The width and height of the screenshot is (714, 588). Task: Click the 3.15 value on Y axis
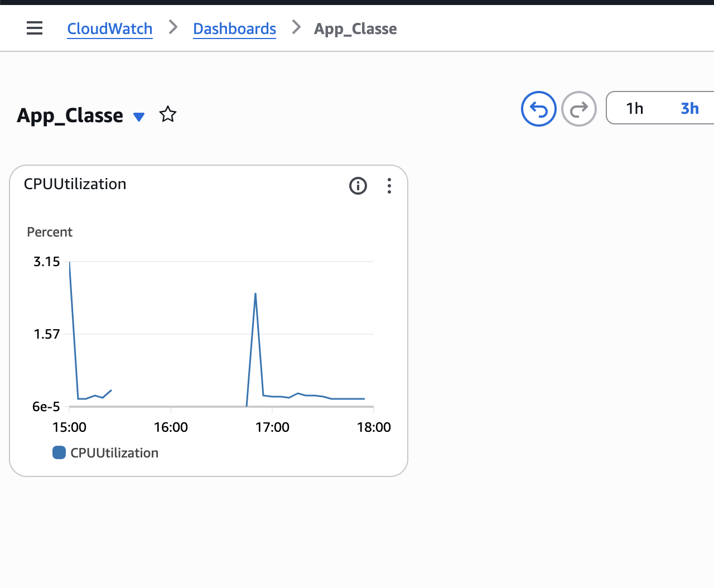point(47,262)
